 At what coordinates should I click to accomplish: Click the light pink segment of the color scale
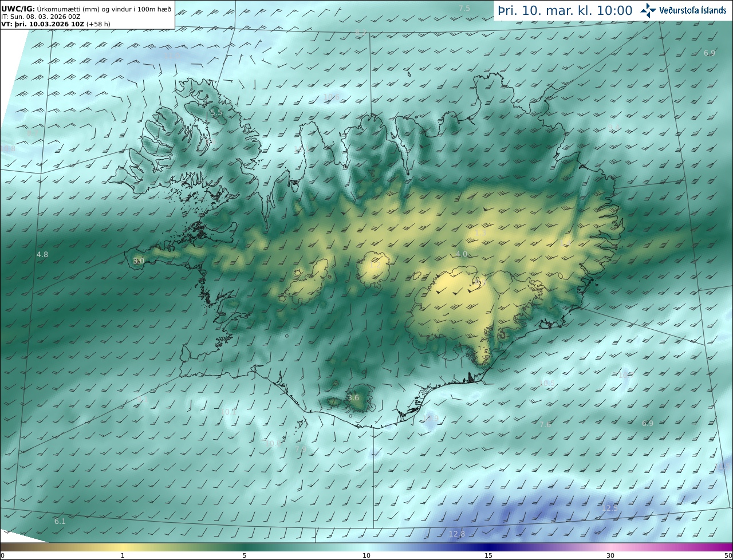[x=610, y=547]
